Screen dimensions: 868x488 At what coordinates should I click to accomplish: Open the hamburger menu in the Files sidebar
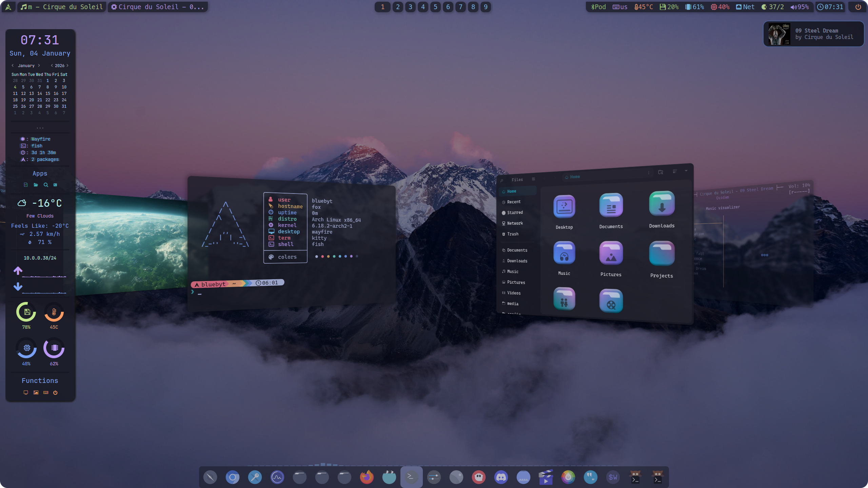coord(533,179)
